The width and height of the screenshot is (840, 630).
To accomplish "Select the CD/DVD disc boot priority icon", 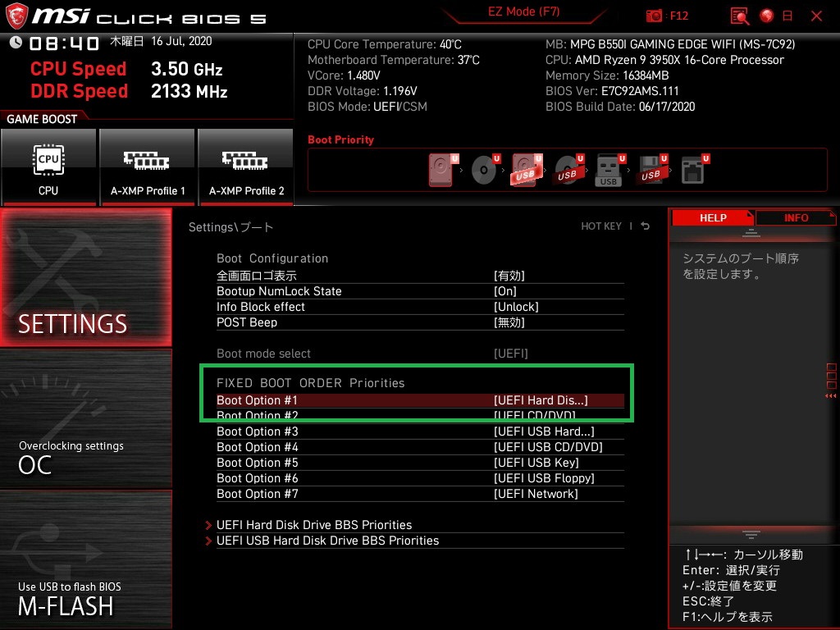I will click(485, 170).
